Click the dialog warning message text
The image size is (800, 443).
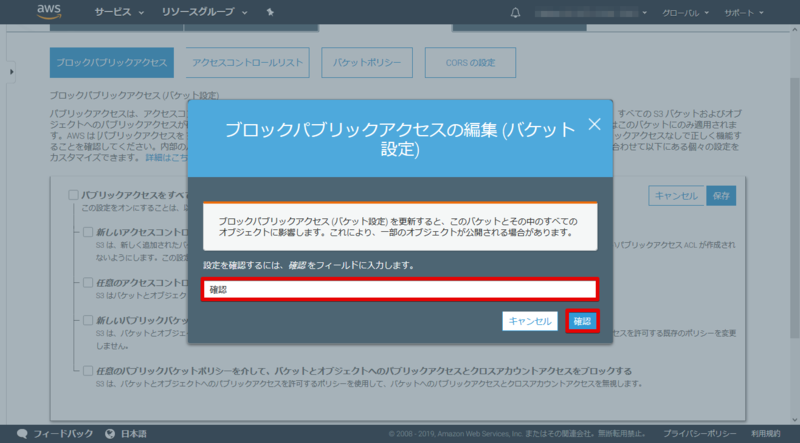pos(398,227)
